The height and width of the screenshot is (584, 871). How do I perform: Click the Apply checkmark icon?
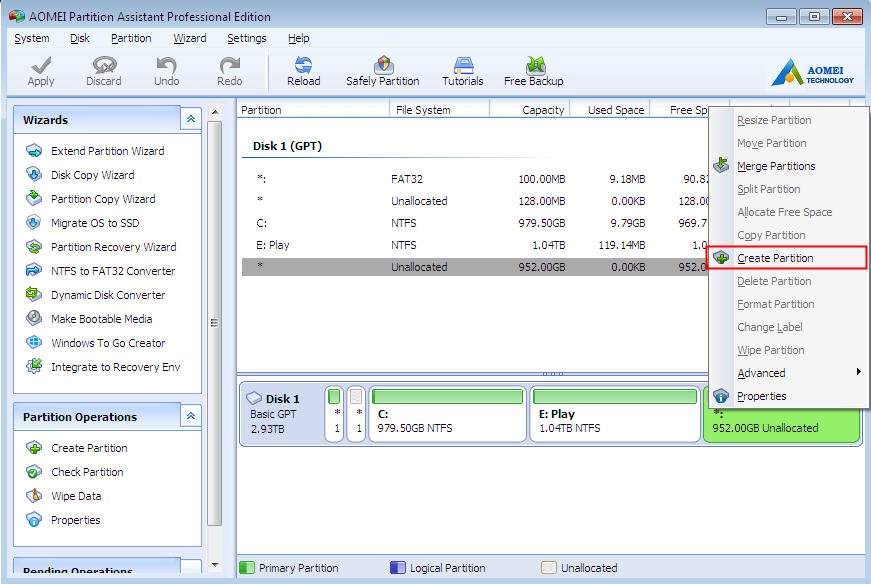[x=41, y=65]
